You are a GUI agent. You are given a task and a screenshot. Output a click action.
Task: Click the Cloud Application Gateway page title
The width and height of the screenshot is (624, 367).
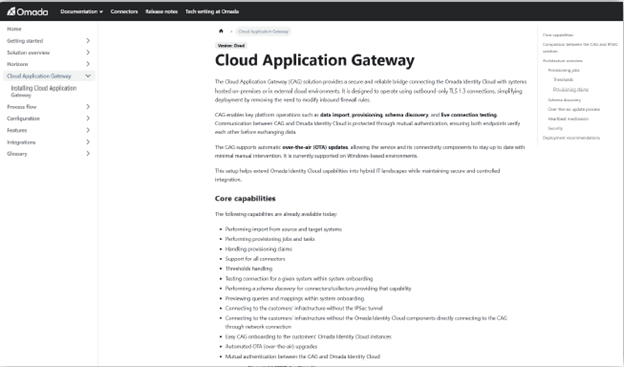315,61
